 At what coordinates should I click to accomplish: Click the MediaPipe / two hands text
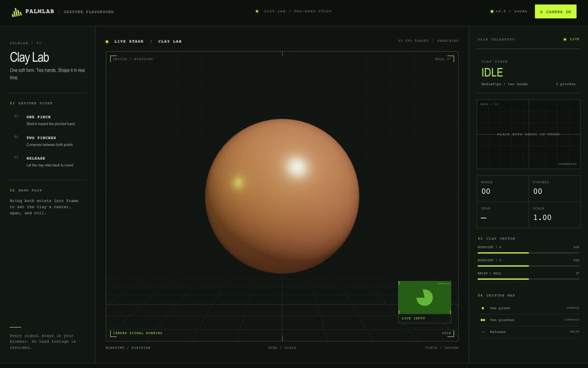(x=504, y=84)
